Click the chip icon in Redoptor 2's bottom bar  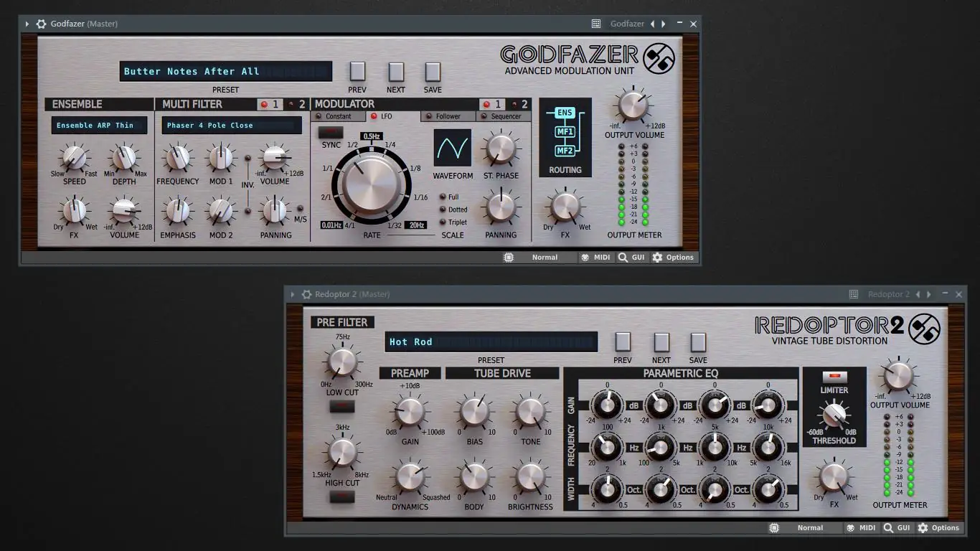[x=774, y=527]
